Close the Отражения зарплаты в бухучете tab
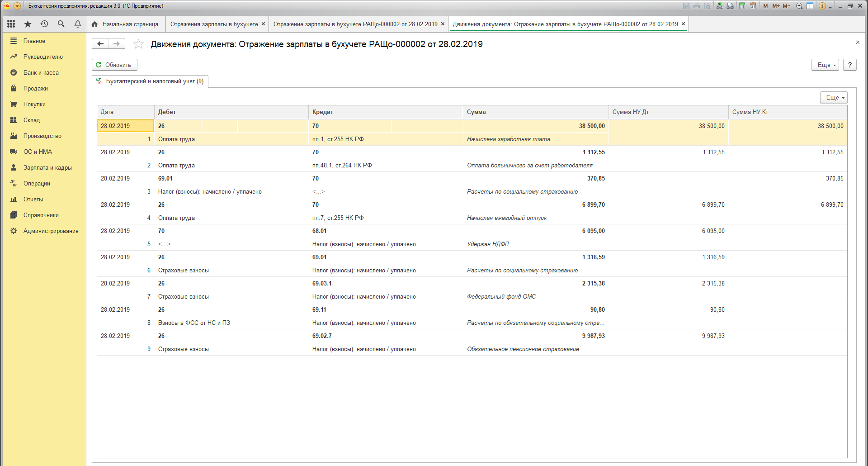Screen dimensions: 868x466 click(264, 24)
